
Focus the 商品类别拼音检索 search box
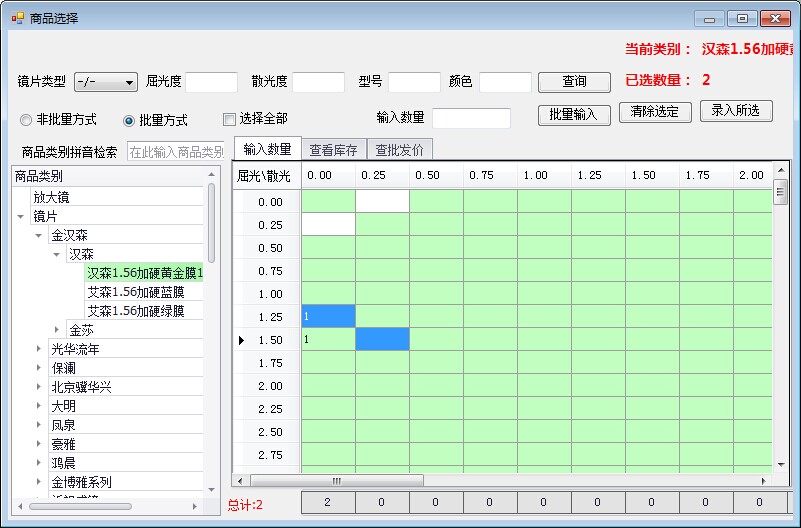[x=175, y=152]
